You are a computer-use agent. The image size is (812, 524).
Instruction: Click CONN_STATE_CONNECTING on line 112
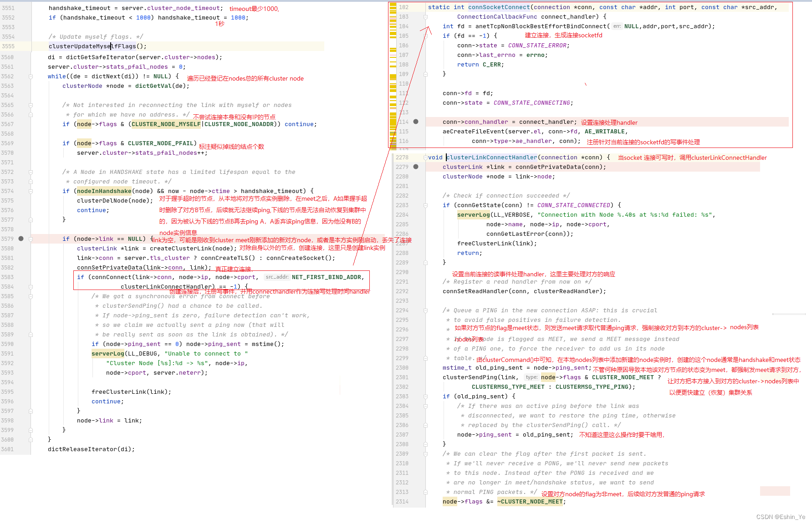(532, 103)
